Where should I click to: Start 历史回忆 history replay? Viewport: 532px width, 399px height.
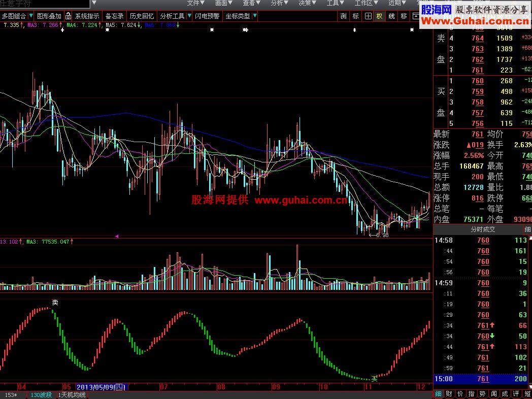tap(142, 16)
